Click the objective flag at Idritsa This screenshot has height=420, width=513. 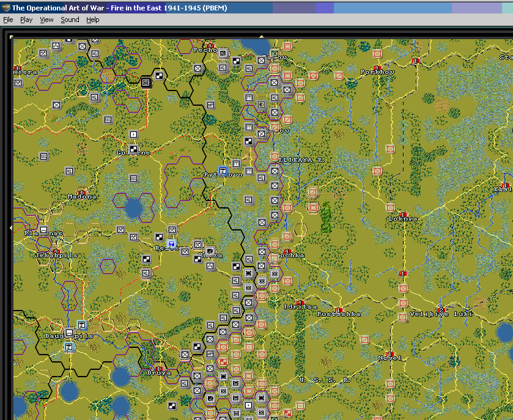(x=300, y=303)
